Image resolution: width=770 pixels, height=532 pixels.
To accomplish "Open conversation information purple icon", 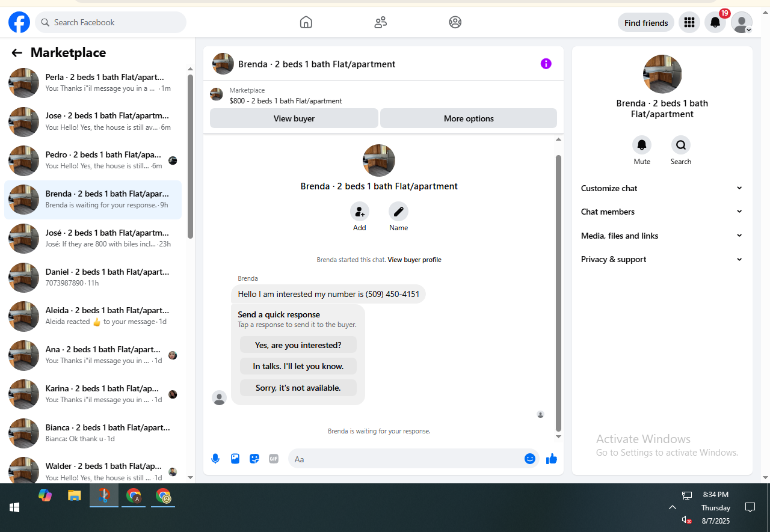I will (546, 64).
